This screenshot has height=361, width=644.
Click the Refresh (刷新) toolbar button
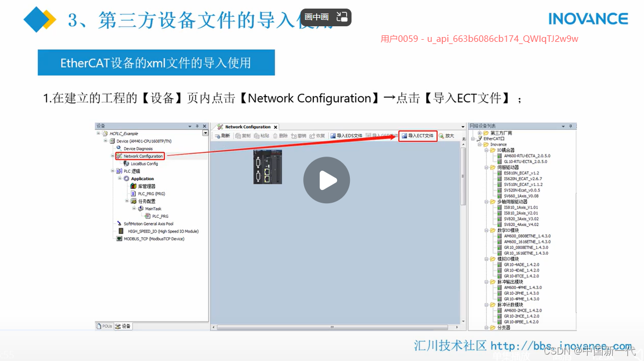222,136
